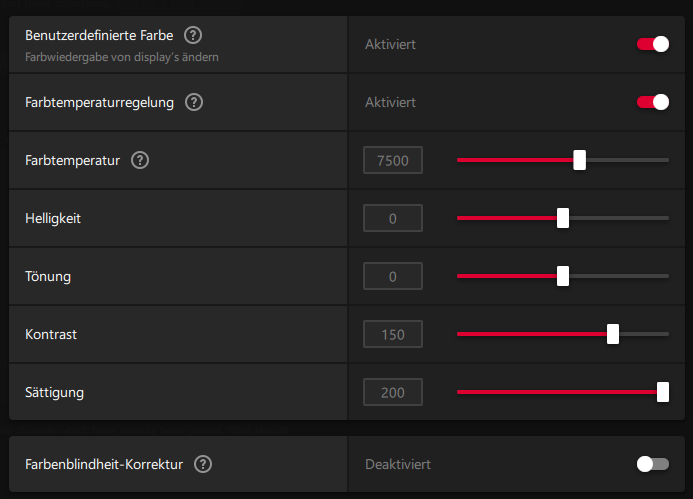Enable the Farbenblindheit-Korrektur toggle

(652, 464)
